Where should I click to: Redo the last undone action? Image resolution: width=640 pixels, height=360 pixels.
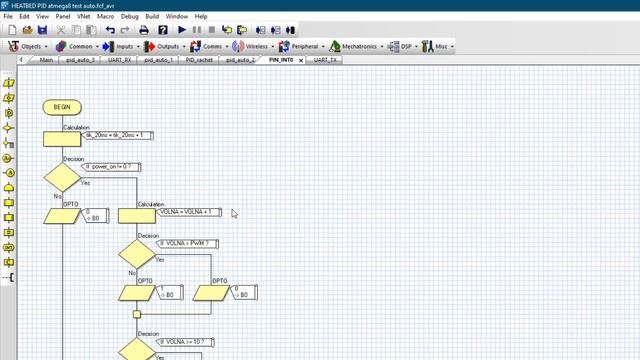tap(125, 30)
